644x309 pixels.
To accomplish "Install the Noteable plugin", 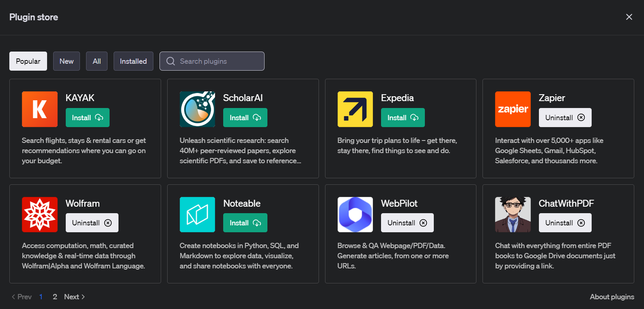I will pos(245,223).
